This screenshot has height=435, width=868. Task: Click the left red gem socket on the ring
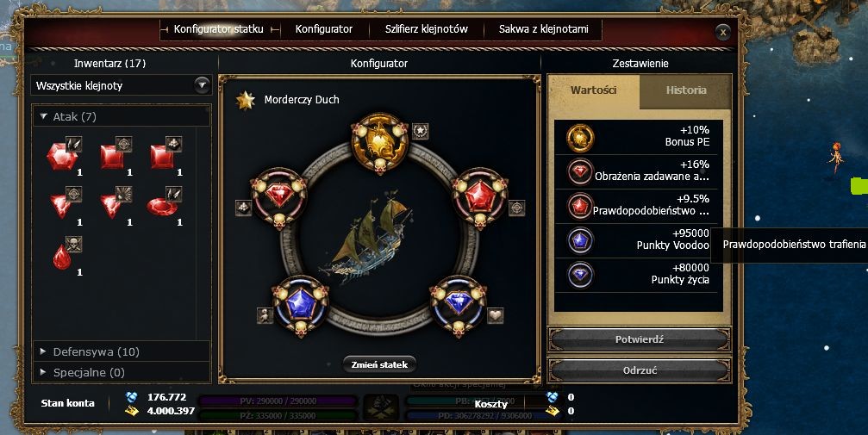279,196
